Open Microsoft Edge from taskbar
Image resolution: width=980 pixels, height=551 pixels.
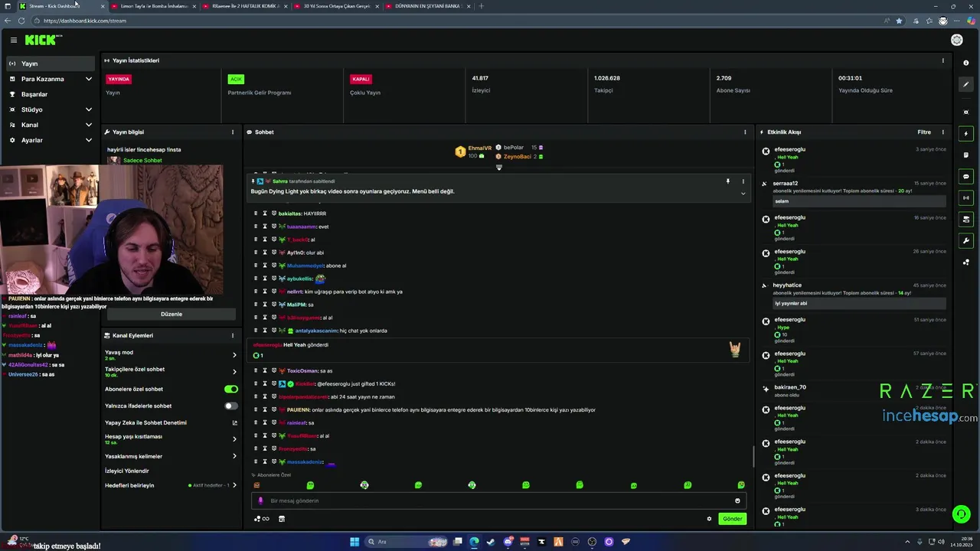pyautogui.click(x=474, y=542)
